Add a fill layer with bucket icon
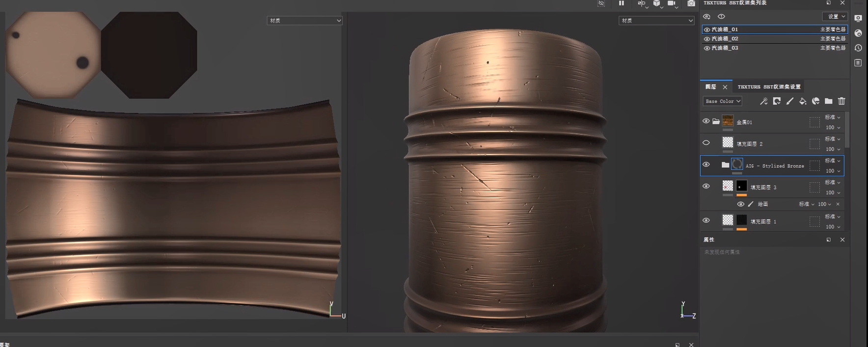The width and height of the screenshot is (868, 347). click(x=803, y=101)
